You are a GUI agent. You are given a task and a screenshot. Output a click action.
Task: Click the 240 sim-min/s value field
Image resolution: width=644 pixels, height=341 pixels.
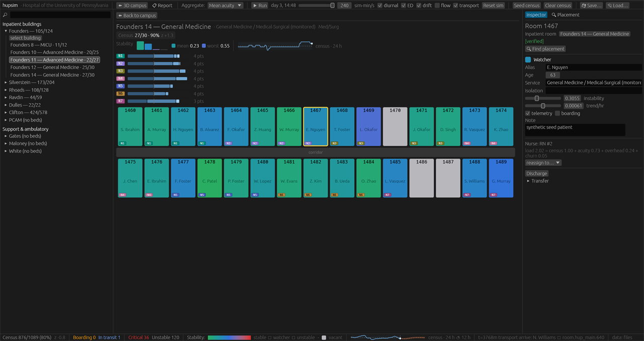click(344, 6)
